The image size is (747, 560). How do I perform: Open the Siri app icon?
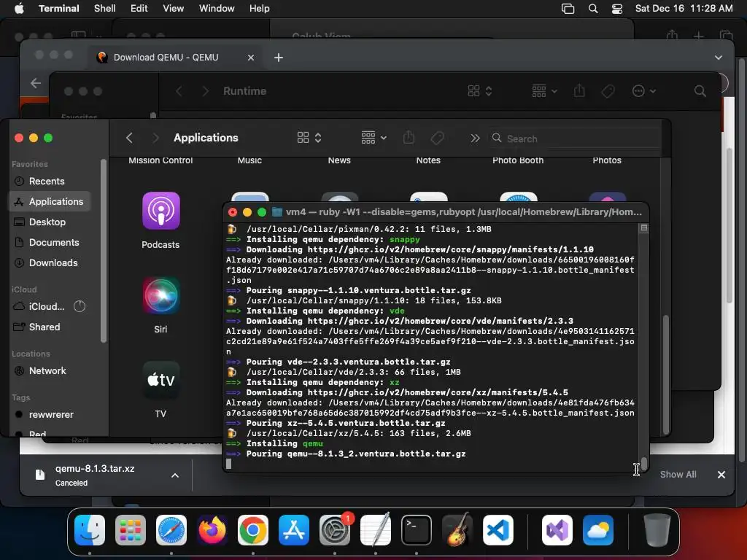point(160,296)
